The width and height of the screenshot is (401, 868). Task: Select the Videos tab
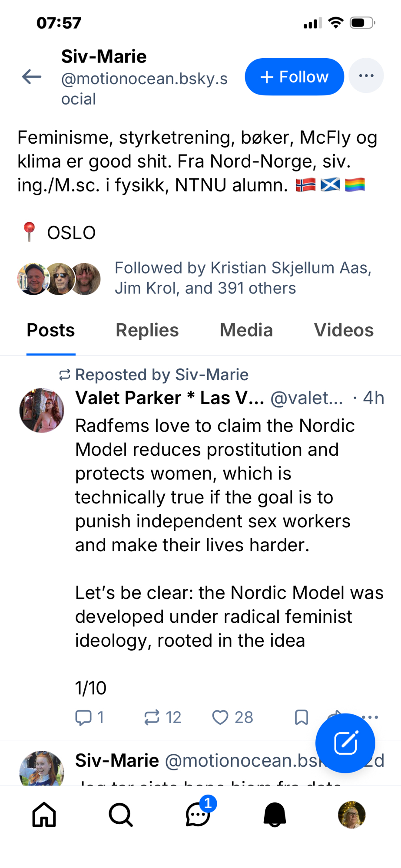pos(343,330)
